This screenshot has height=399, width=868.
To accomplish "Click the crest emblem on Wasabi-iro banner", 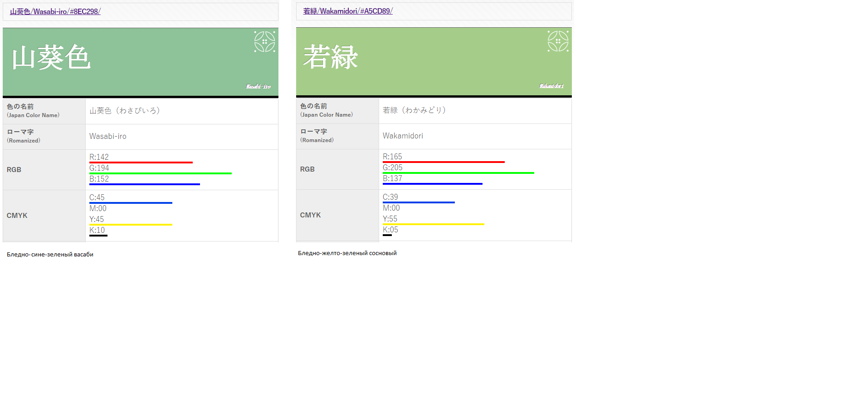I will click(265, 42).
